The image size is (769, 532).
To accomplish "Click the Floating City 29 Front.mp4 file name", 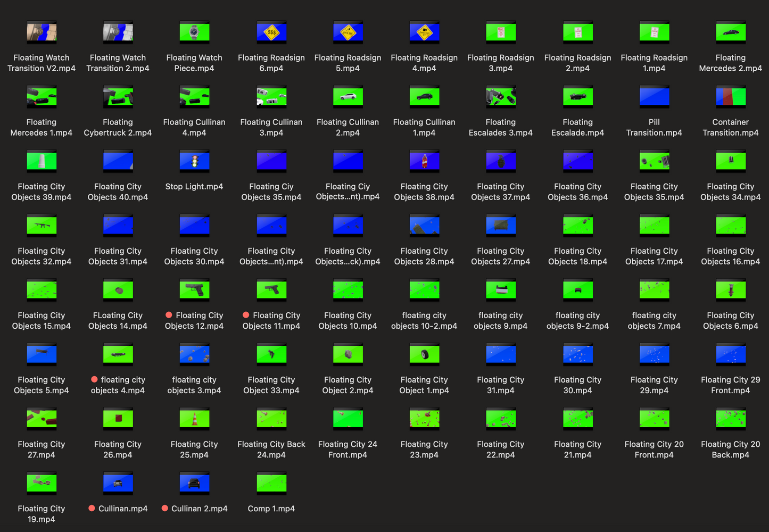I will [730, 385].
